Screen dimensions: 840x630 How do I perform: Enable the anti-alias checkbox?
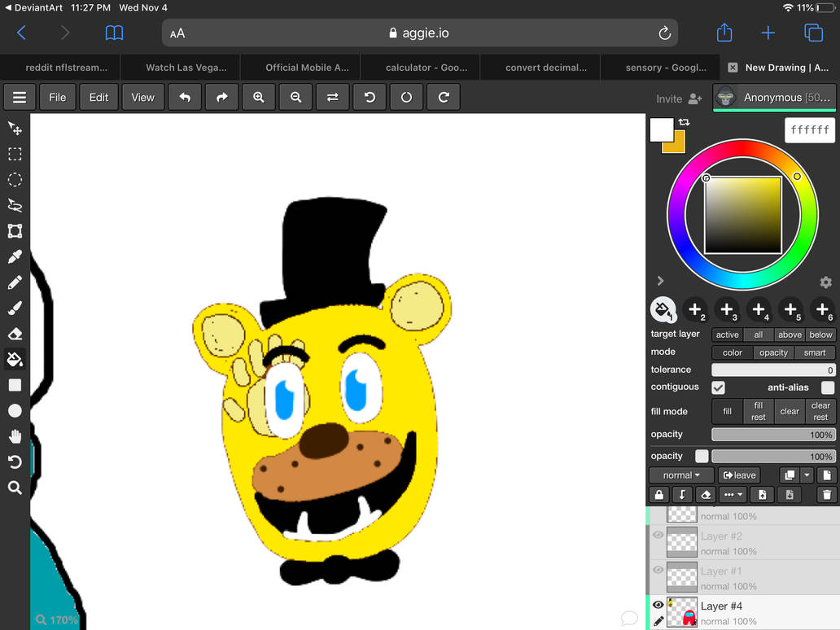coord(828,387)
